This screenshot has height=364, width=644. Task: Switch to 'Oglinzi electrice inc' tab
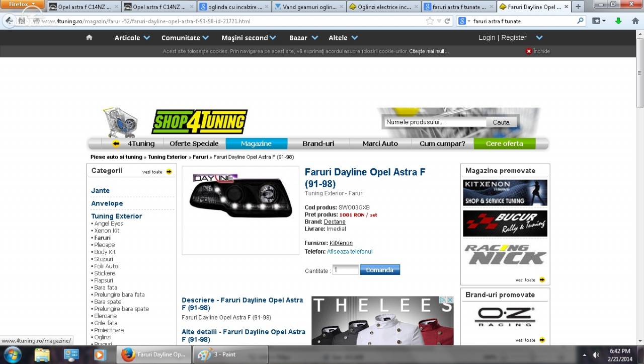point(383,7)
